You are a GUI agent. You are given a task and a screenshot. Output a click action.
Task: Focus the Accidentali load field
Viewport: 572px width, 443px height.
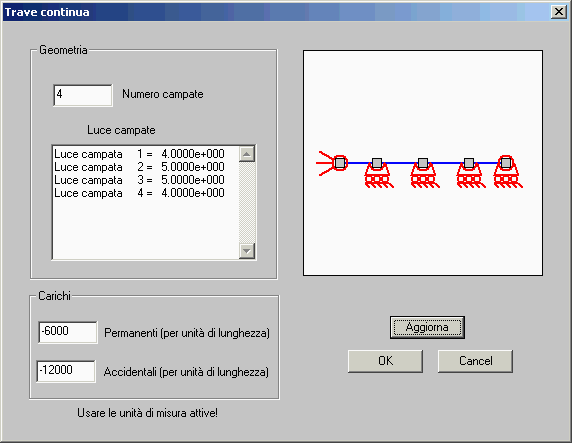click(66, 371)
